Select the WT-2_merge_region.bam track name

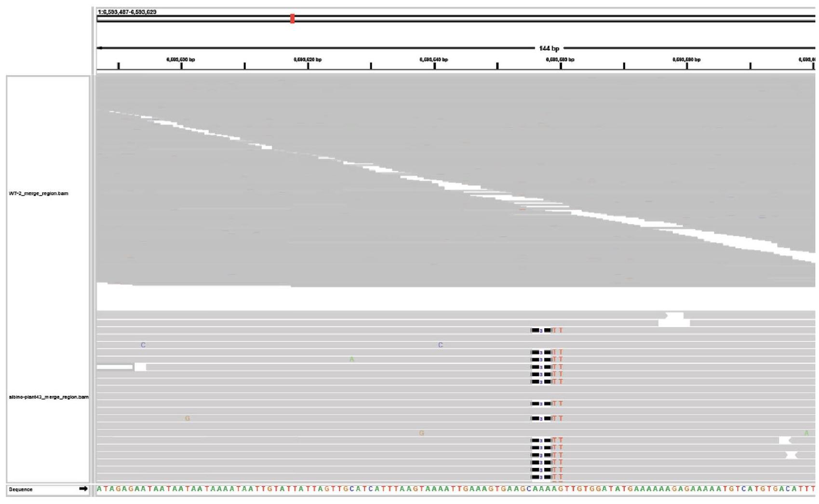tap(39, 193)
